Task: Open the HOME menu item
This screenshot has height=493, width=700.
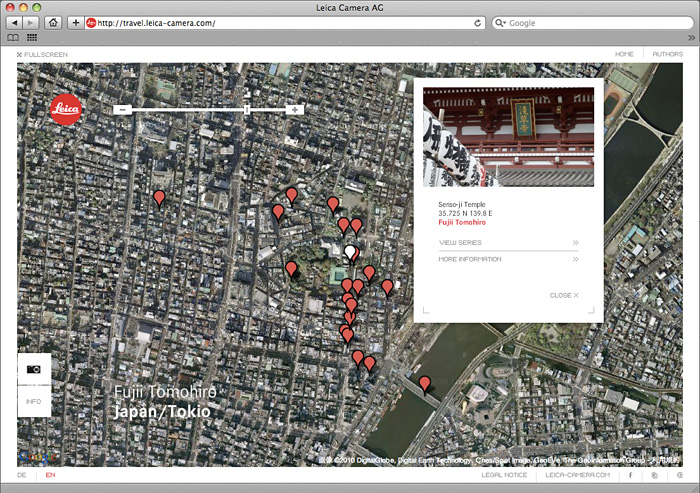Action: pyautogui.click(x=624, y=54)
